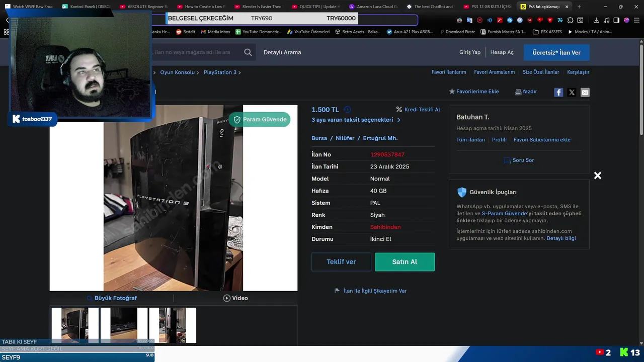
Task: Open the Media Inbox Gmail bookmark
Action: (x=215, y=32)
